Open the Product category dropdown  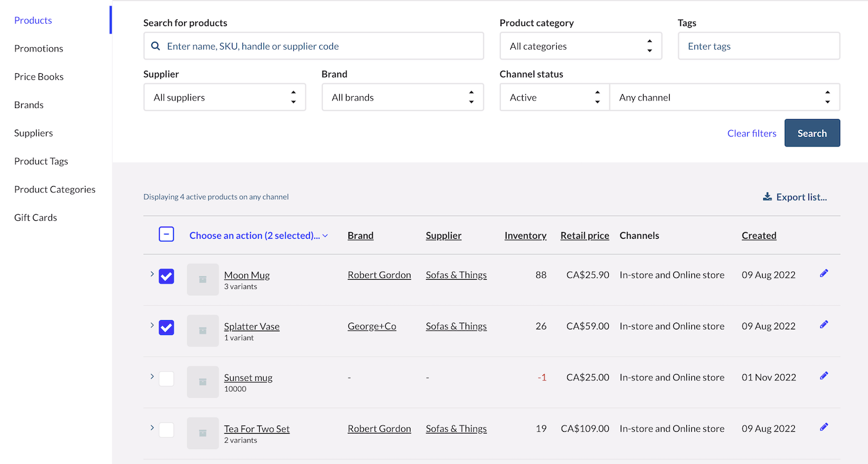pyautogui.click(x=580, y=47)
